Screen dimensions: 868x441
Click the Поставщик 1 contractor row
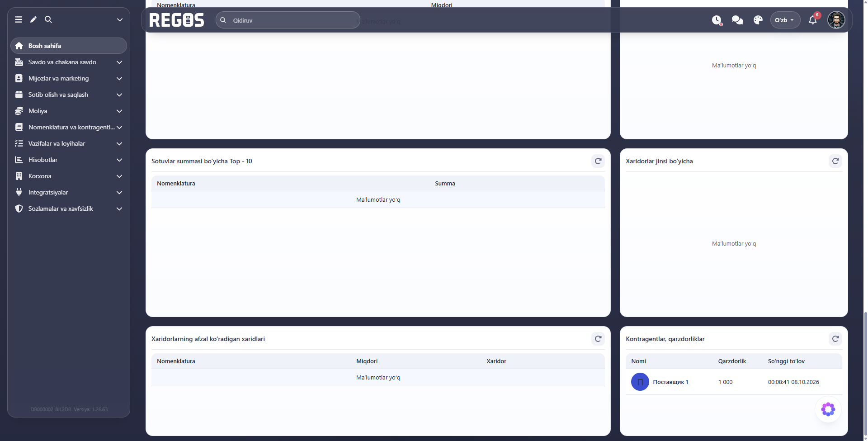734,382
